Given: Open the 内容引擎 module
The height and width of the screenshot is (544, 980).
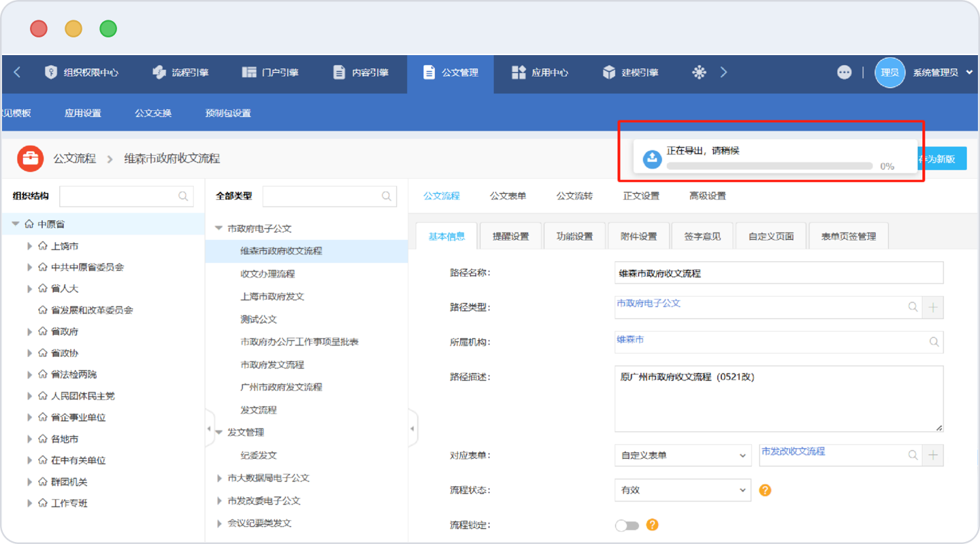Looking at the screenshot, I should pos(361,72).
